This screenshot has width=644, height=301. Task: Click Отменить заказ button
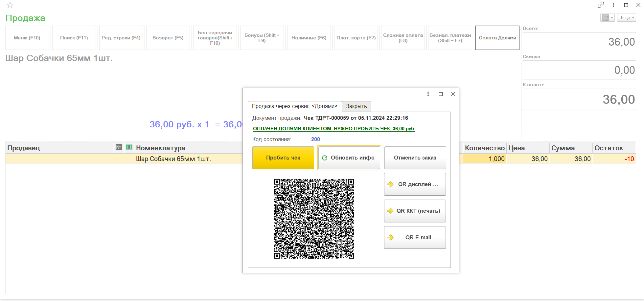pyautogui.click(x=415, y=158)
